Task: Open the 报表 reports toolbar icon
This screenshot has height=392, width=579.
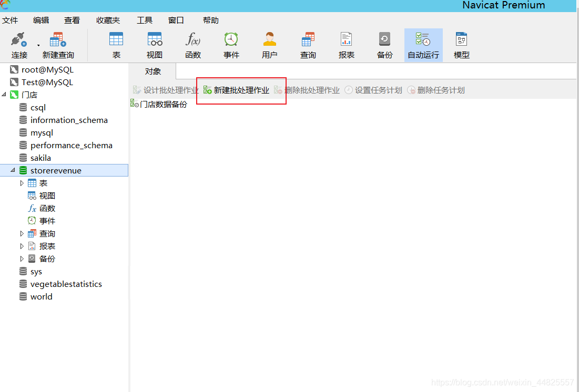Action: tap(347, 39)
